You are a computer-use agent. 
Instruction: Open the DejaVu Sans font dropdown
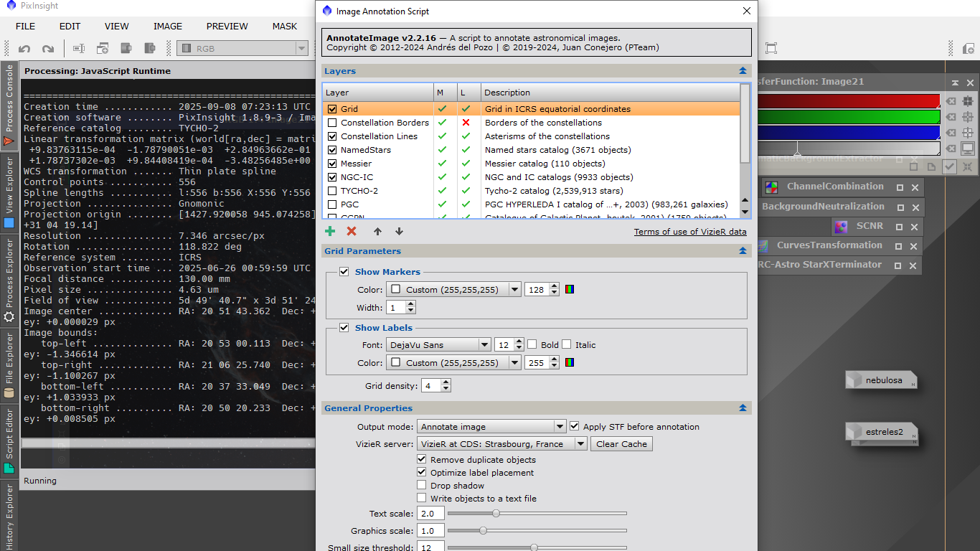438,345
